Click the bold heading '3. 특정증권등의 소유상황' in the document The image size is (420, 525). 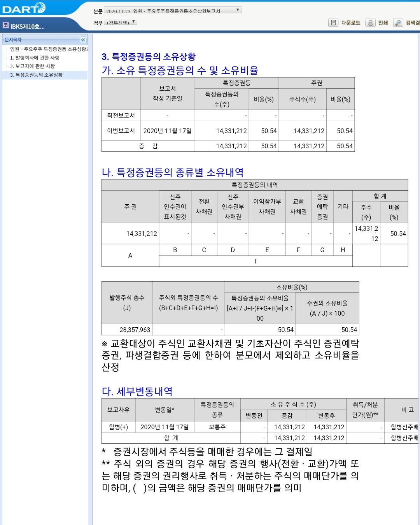click(x=149, y=57)
